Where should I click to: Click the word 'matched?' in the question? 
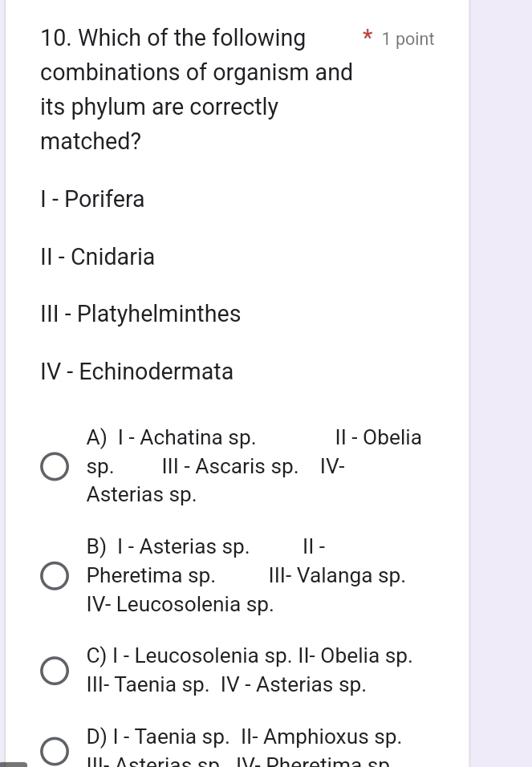(x=91, y=142)
